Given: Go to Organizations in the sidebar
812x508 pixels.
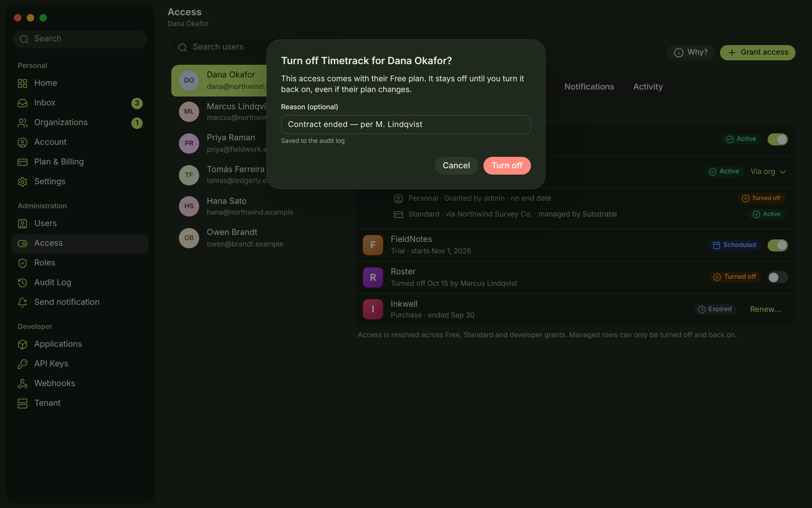Looking at the screenshot, I should tap(80, 123).
